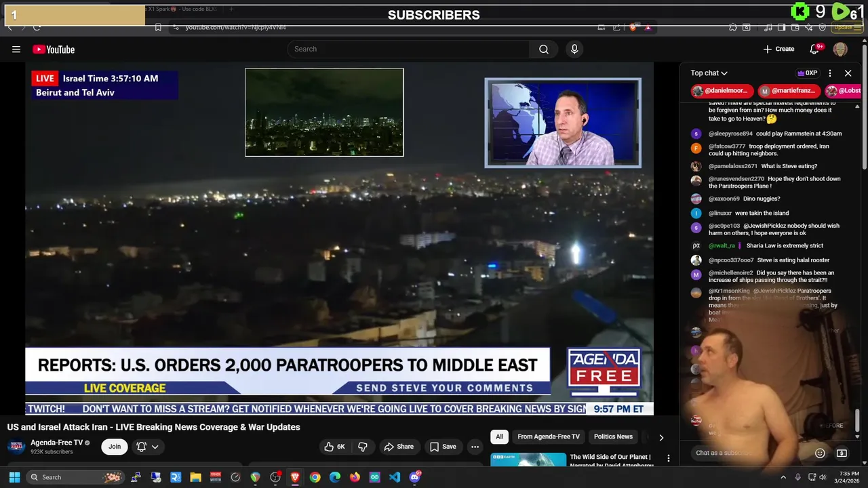Open the Brave playlist music-note icon
The height and width of the screenshot is (488, 868).
(768, 27)
